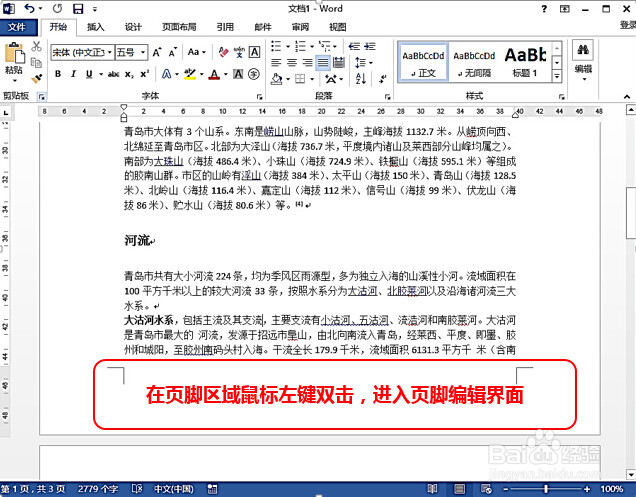Screen dimensions: 636x497
Task: Clear all formatting eraser icon
Action: 223,52
